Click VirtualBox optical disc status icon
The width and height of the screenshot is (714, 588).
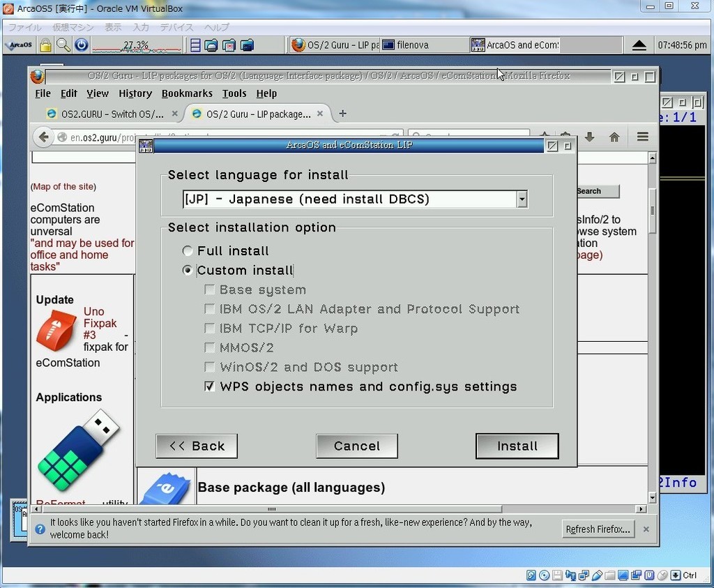[x=544, y=575]
